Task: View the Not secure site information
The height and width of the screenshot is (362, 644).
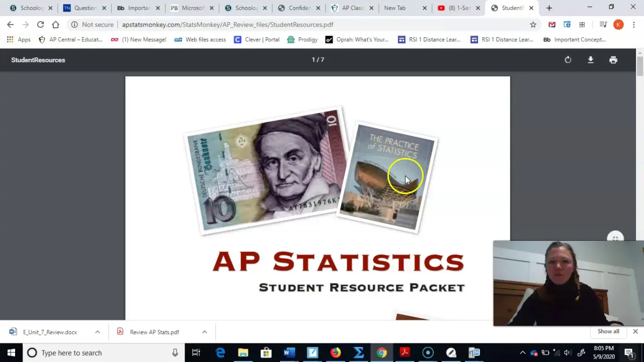Action: tap(92, 25)
